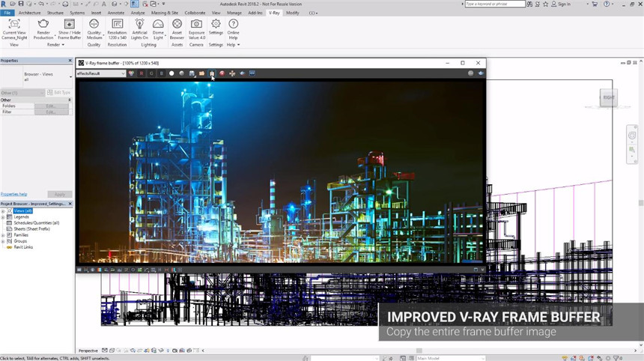
Task: Click the Exposure Value camera icon
Action: coord(197,26)
